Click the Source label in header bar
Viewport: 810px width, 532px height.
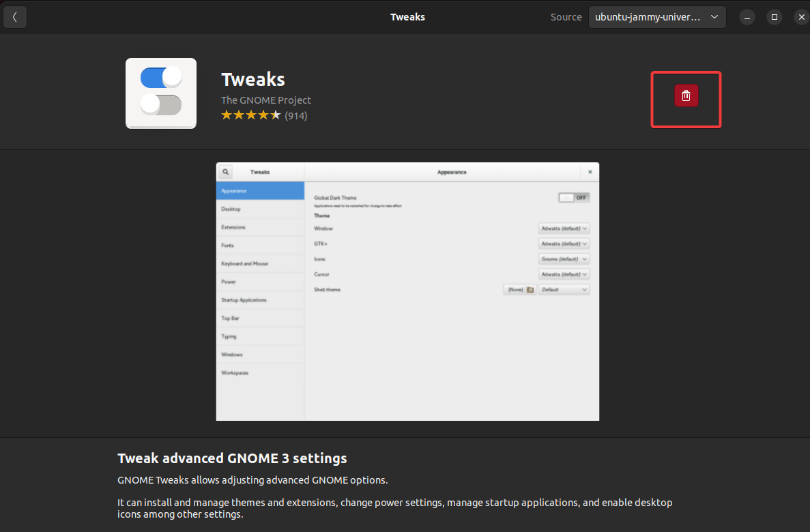pos(566,17)
